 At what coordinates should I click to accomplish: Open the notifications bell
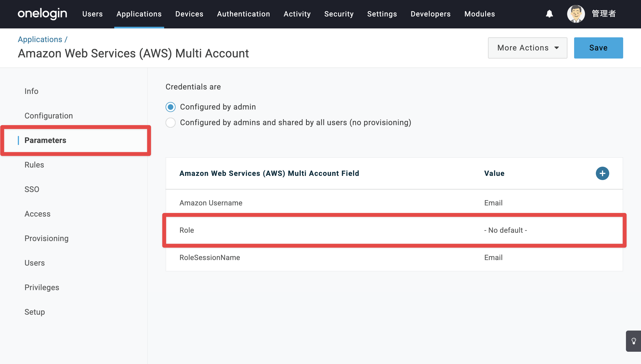(549, 14)
